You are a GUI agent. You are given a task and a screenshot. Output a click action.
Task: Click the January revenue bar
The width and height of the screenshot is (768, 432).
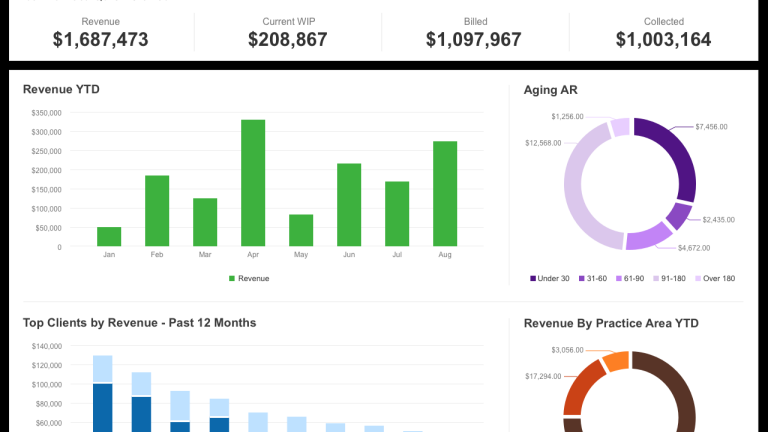click(109, 237)
